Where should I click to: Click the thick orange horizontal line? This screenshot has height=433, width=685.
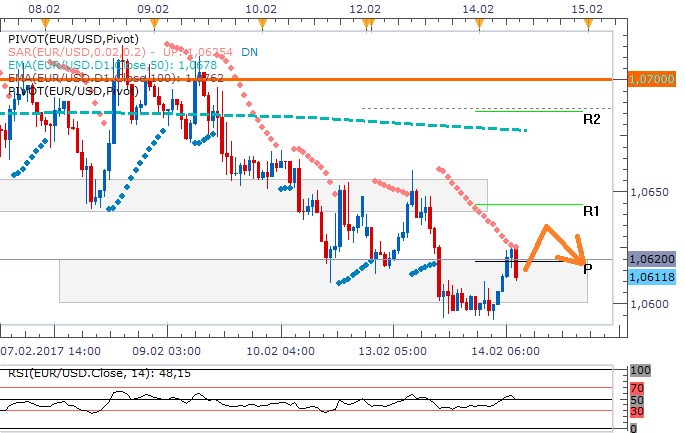[x=300, y=78]
